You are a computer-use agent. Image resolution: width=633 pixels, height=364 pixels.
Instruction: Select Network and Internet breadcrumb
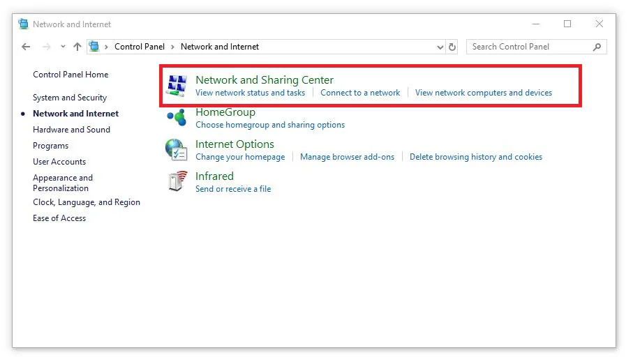[x=220, y=47]
